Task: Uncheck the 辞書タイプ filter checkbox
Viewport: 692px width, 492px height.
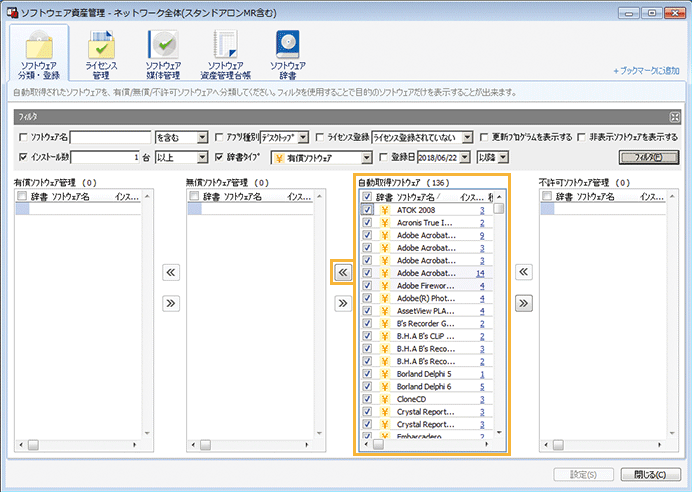Action: coord(218,157)
